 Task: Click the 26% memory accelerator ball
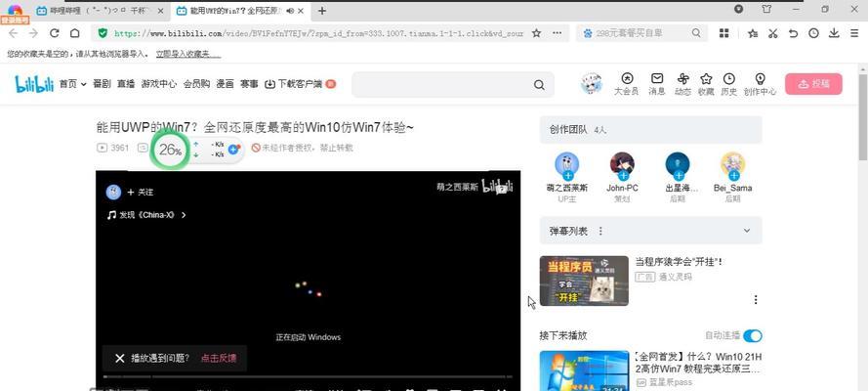169,150
